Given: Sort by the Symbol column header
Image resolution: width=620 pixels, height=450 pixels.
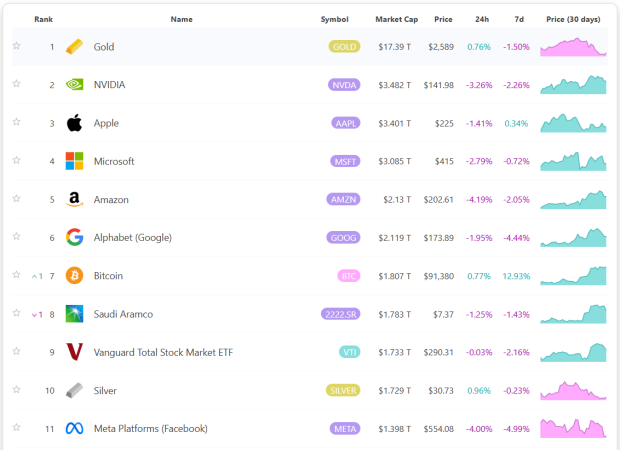Looking at the screenshot, I should pyautogui.click(x=335, y=19).
